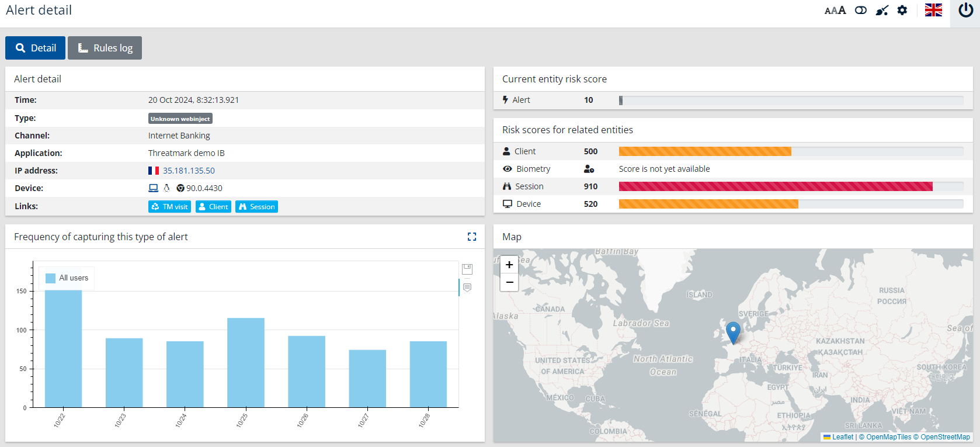
Task: Click the Chrome browser icon
Action: coord(180,188)
